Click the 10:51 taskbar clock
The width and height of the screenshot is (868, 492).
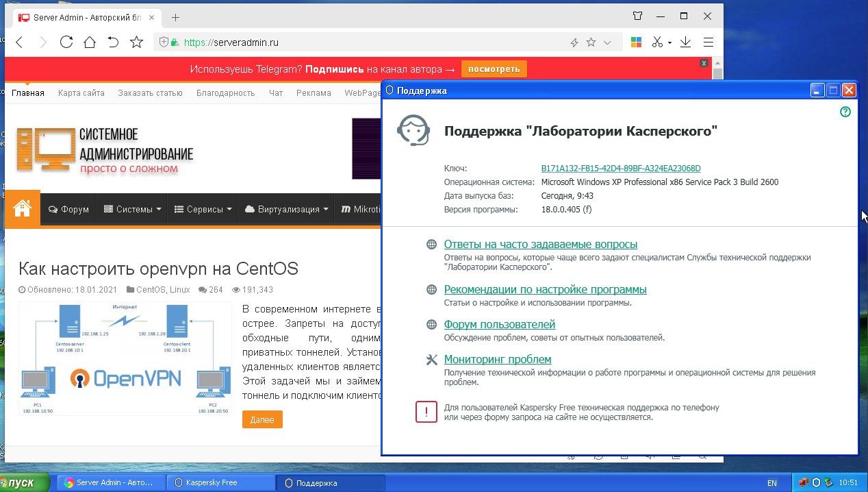tap(848, 483)
